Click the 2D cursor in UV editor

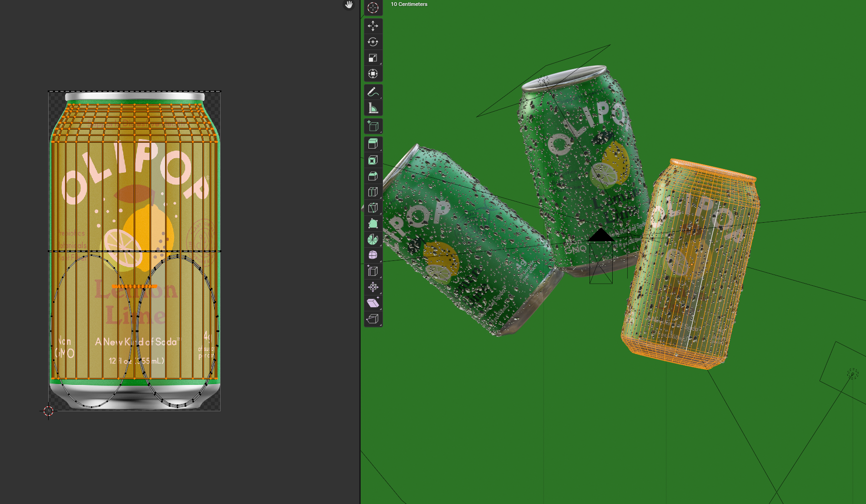pyautogui.click(x=48, y=411)
